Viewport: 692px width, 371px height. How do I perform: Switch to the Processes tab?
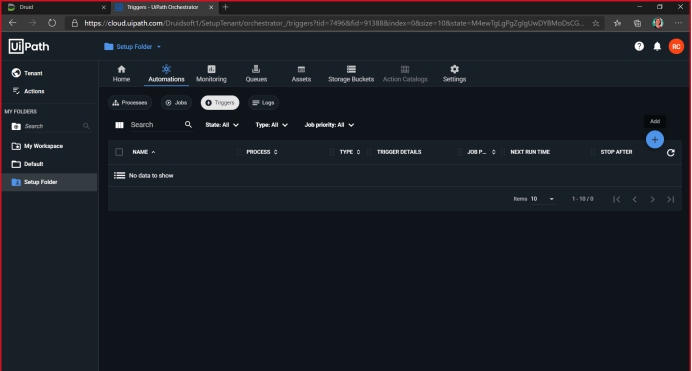pos(130,103)
